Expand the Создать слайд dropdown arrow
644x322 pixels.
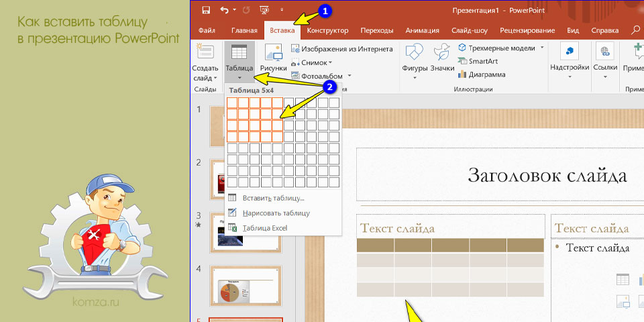(x=215, y=78)
